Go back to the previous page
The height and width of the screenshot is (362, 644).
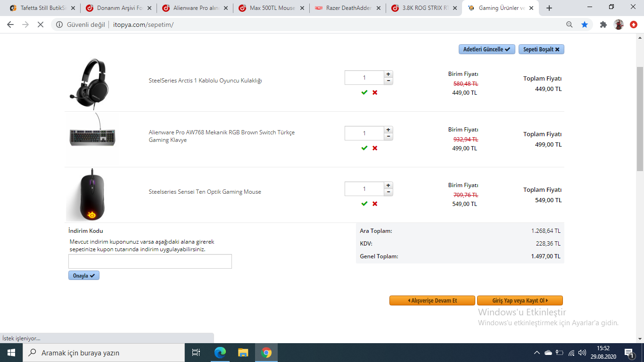tap(10, 25)
